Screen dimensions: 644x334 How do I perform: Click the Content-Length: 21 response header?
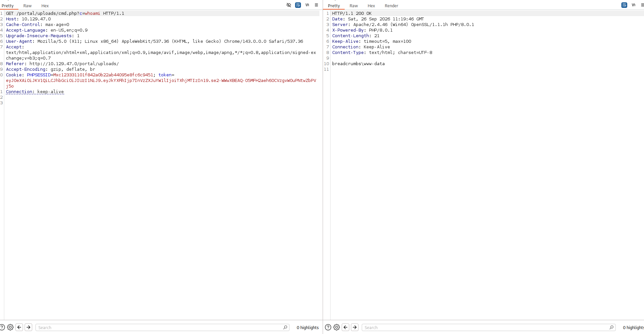click(356, 36)
